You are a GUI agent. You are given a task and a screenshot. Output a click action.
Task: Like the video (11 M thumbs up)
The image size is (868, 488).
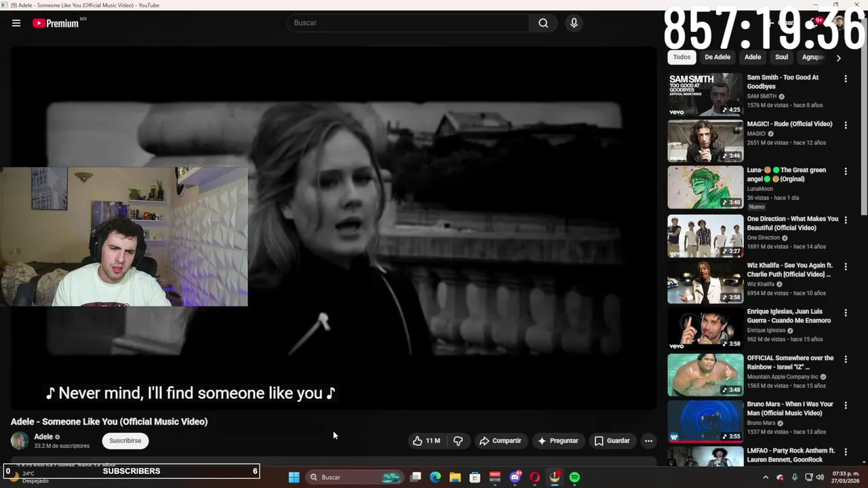click(x=427, y=441)
